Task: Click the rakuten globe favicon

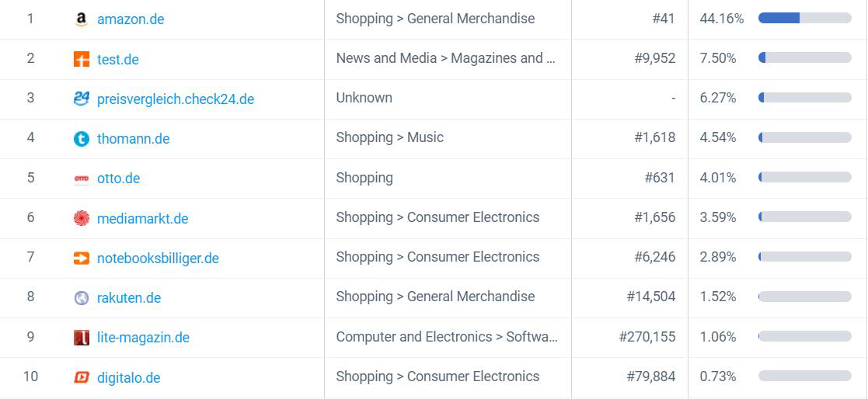Action: (x=82, y=298)
